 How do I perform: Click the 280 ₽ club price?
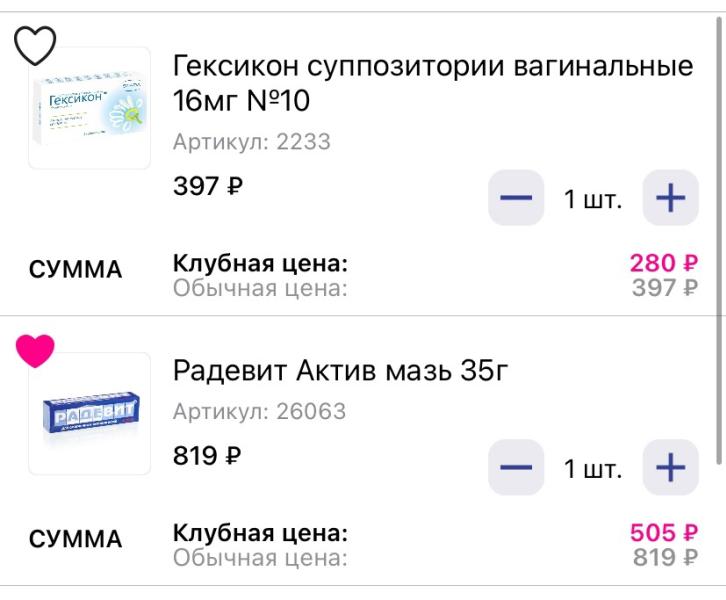[663, 263]
